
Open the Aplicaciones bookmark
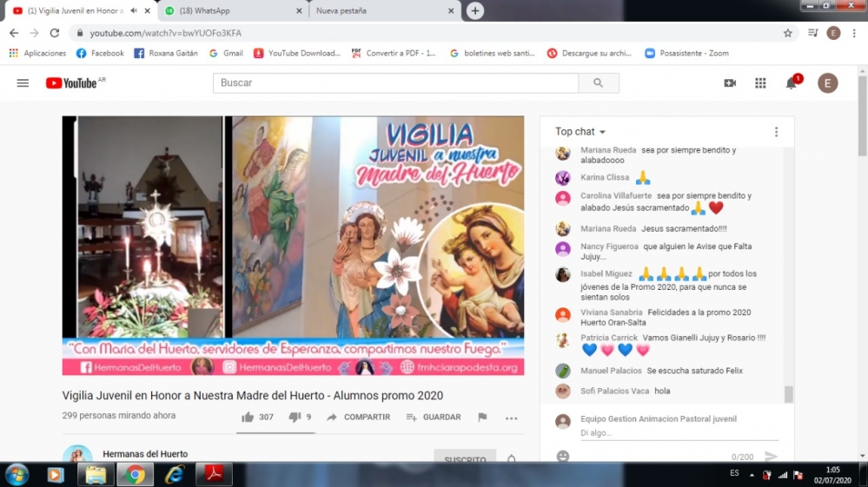click(x=37, y=53)
